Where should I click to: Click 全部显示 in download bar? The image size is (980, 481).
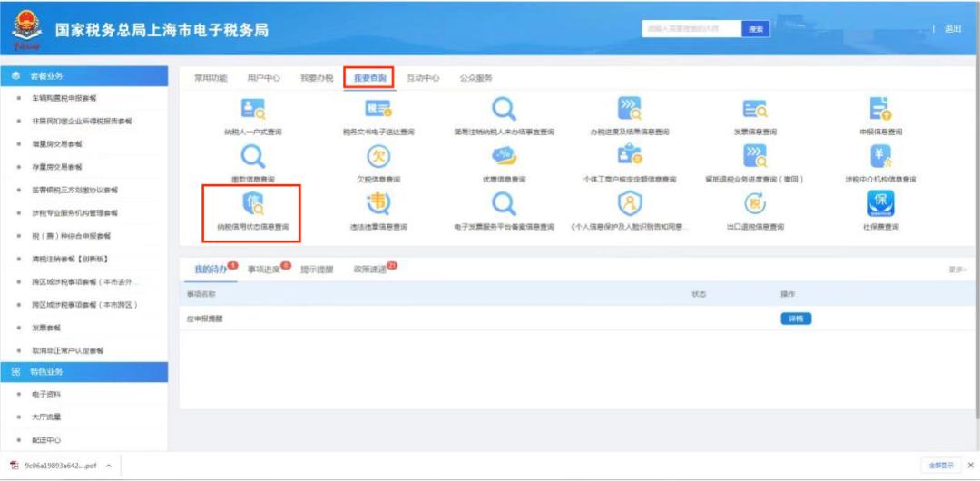tap(941, 466)
